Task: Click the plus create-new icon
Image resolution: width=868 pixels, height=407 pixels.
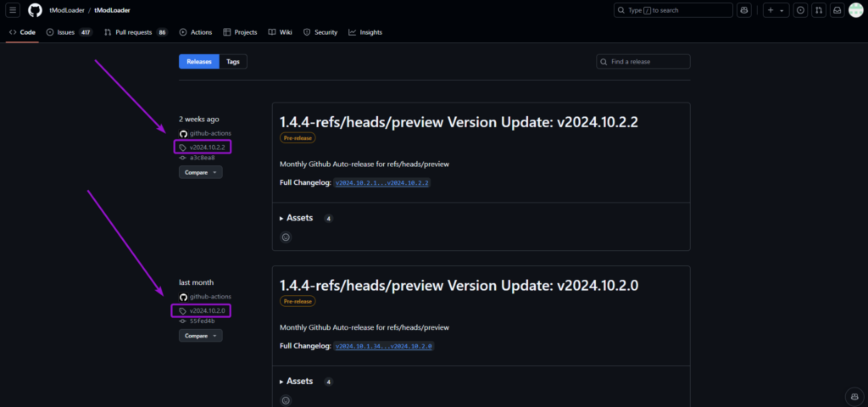Action: [x=771, y=10]
